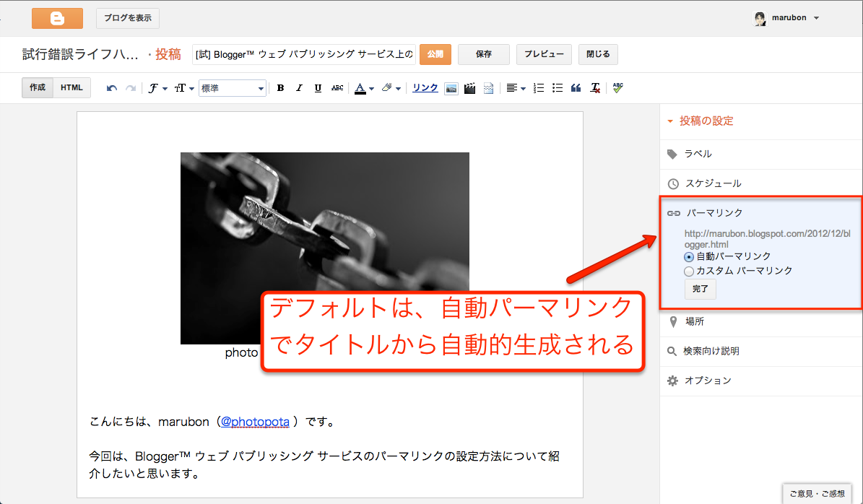Switch to 作成 compose mode
The height and width of the screenshot is (504, 863).
click(38, 87)
